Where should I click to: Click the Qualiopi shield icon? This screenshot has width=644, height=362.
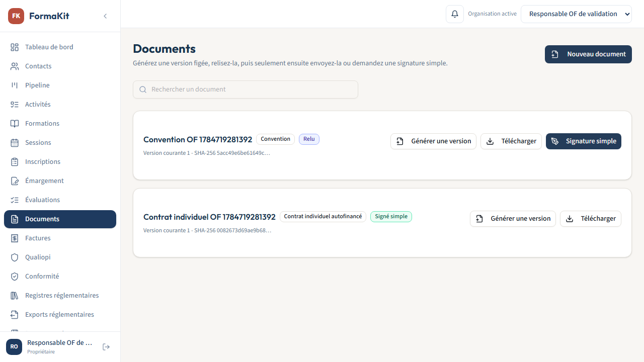[15, 257]
